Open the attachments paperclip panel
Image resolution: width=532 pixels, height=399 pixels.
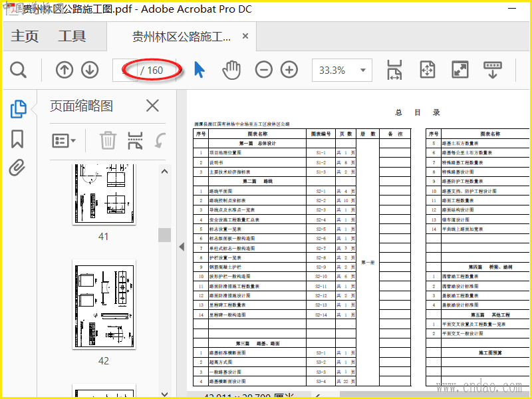point(17,168)
